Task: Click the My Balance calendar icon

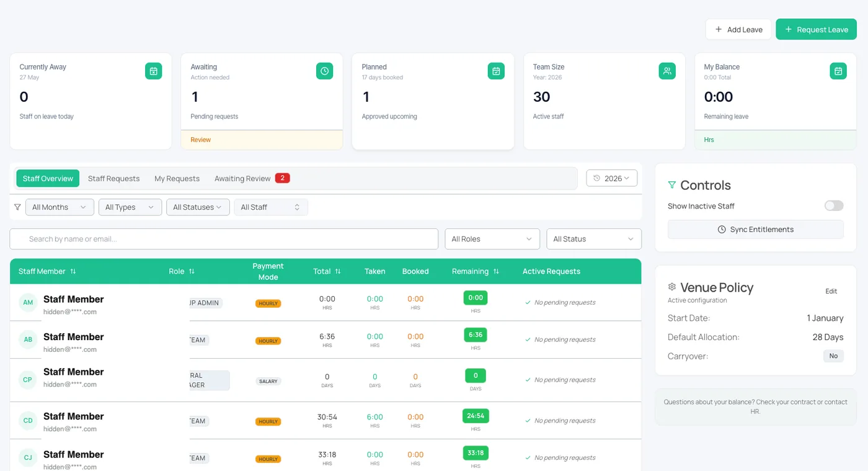Action: pyautogui.click(x=838, y=71)
